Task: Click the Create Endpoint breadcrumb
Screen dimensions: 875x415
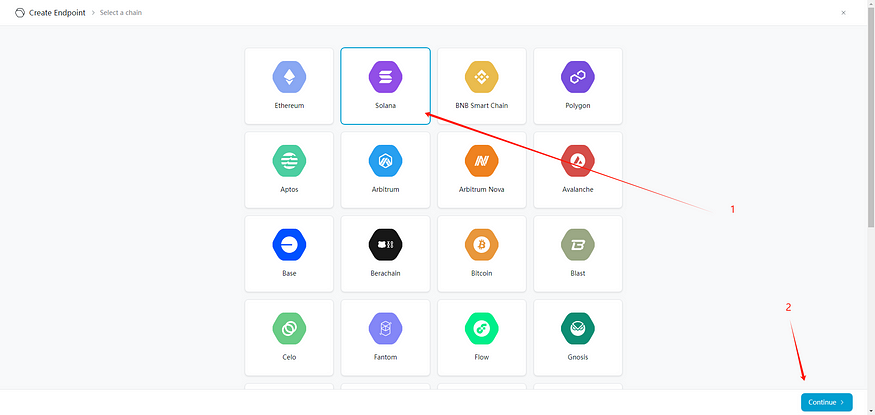Action: (57, 12)
